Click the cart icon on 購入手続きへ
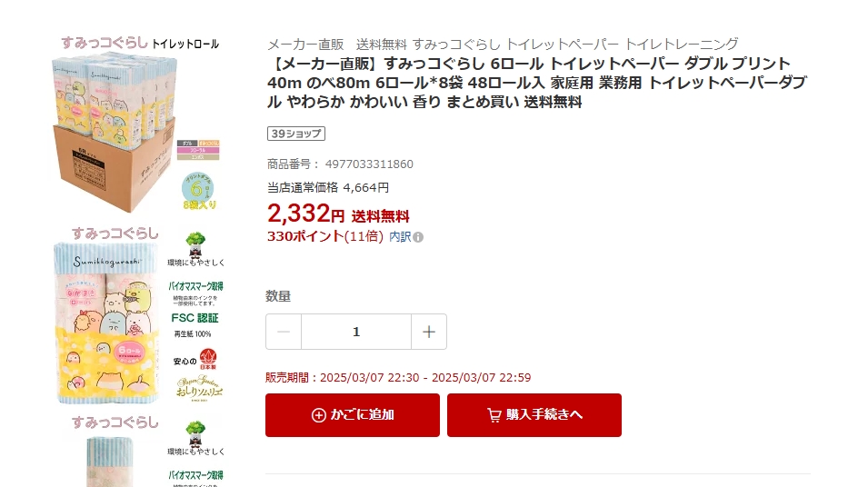Viewport: 868px width, 487px height. click(x=494, y=415)
